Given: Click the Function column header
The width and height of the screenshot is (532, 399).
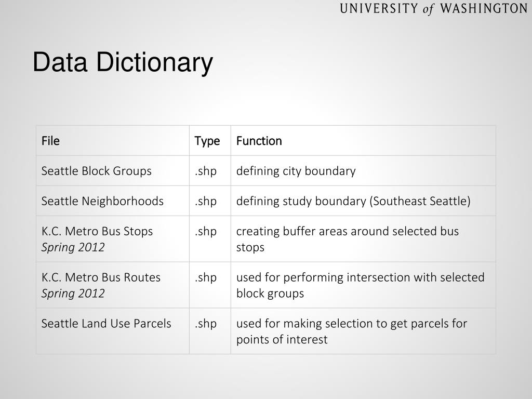Looking at the screenshot, I should pos(259,141).
